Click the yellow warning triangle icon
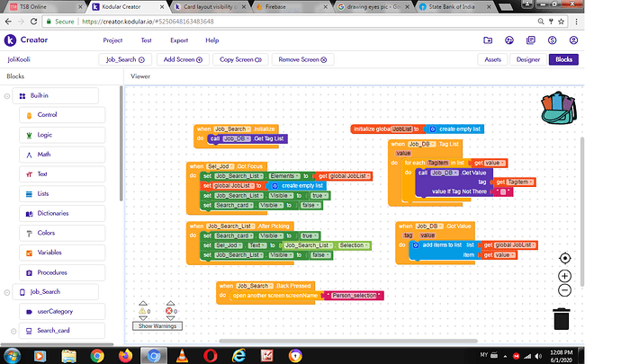The width and height of the screenshot is (621, 364). [x=142, y=311]
